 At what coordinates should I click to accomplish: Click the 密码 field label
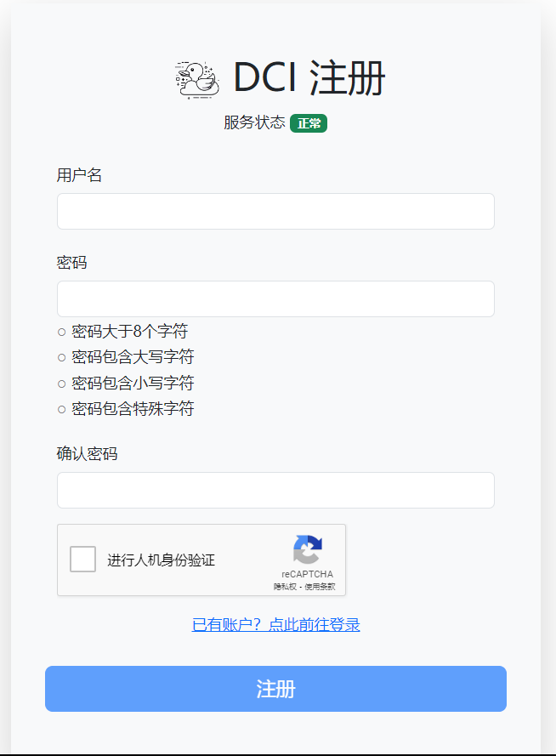(x=71, y=263)
